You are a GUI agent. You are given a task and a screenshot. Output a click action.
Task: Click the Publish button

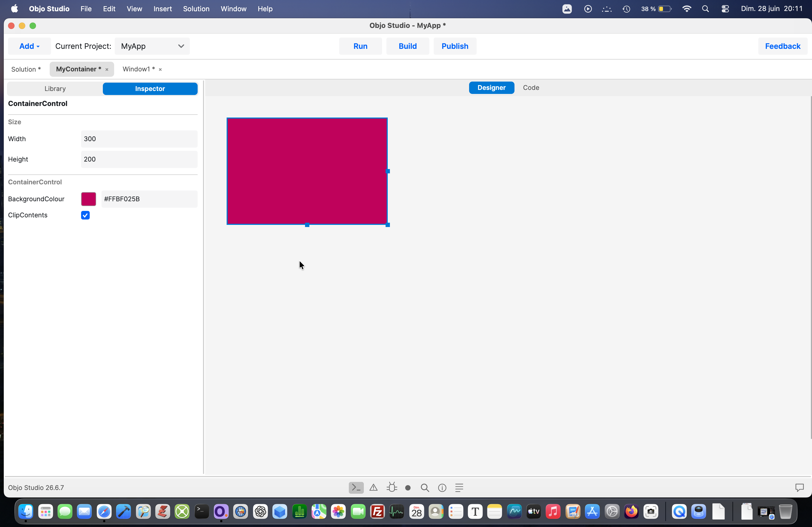tap(455, 46)
